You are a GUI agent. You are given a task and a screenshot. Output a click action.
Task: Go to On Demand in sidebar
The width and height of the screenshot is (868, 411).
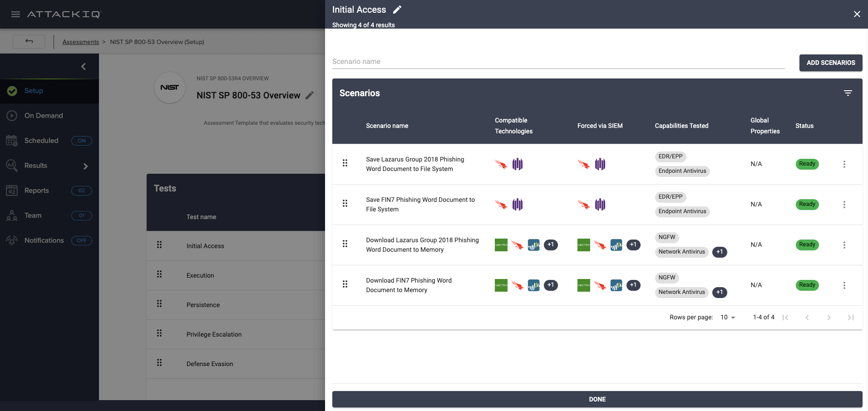[44, 116]
